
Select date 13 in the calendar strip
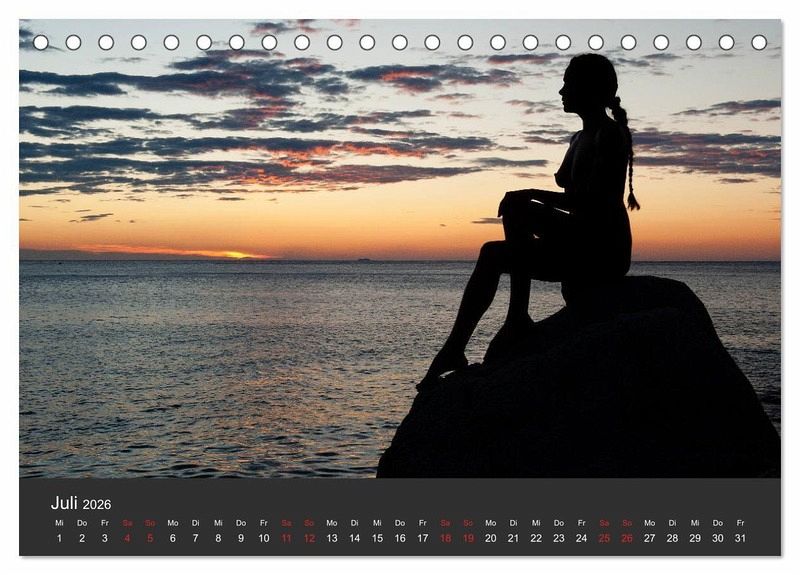pyautogui.click(x=332, y=538)
